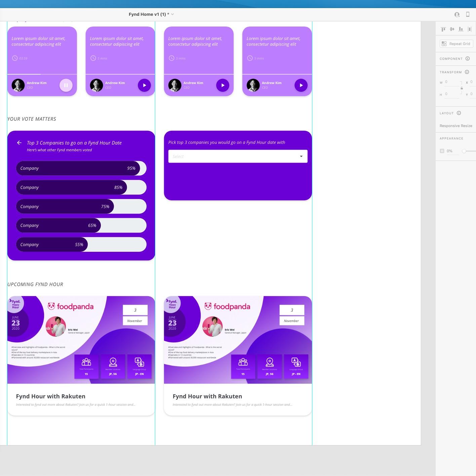Click the Transform info icon
Viewport: 476px width, 476px height.
467,72
